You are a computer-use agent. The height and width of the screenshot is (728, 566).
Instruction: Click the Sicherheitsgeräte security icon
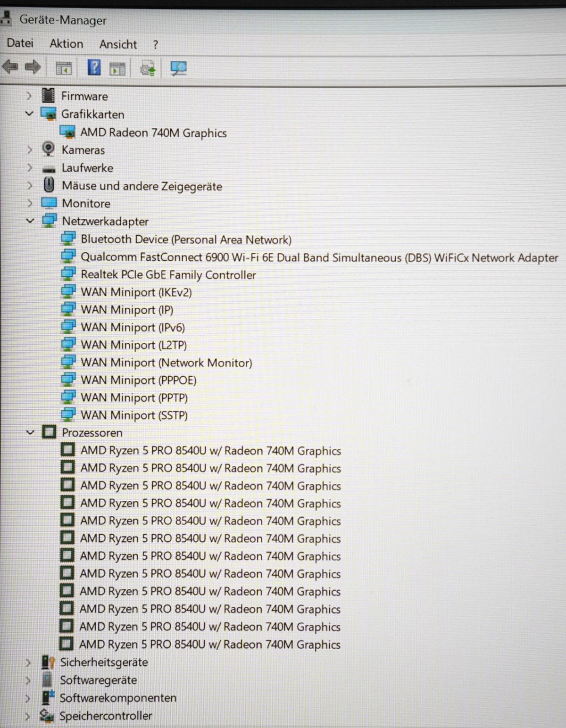click(48, 662)
